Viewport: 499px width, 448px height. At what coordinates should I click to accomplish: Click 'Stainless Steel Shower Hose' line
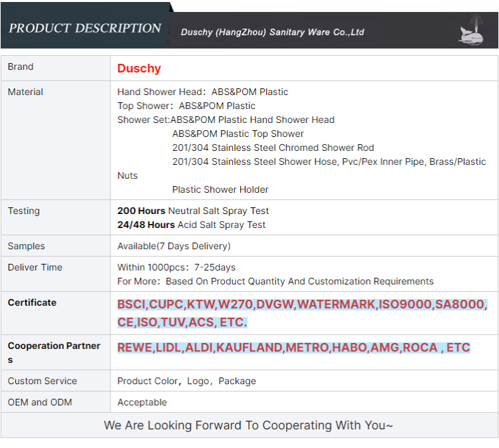(x=329, y=162)
